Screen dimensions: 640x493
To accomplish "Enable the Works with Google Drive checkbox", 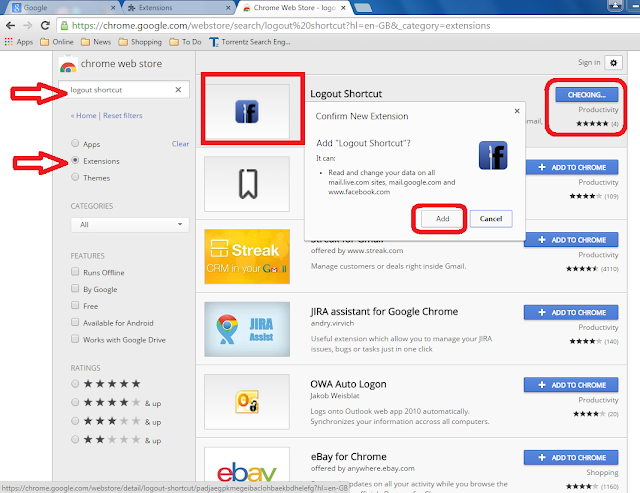I will [75, 339].
